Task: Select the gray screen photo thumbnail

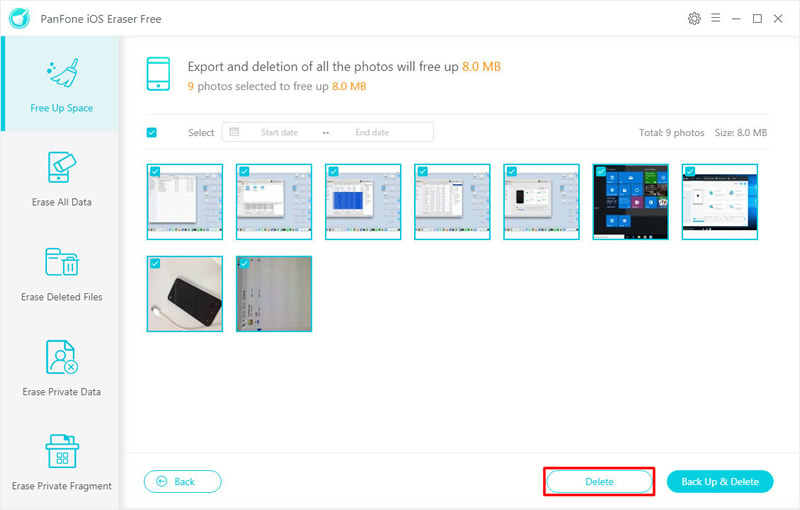Action: click(274, 294)
